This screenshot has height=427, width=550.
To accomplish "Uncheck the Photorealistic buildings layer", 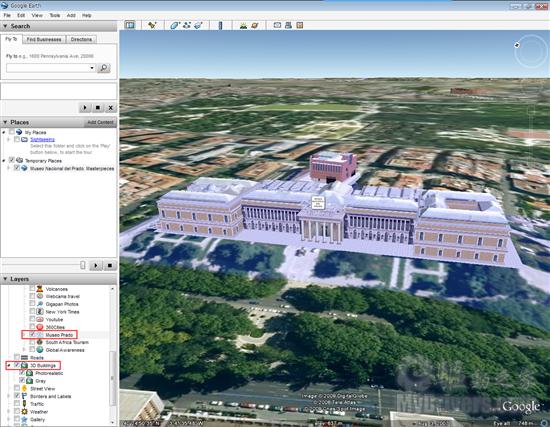I will tap(22, 373).
